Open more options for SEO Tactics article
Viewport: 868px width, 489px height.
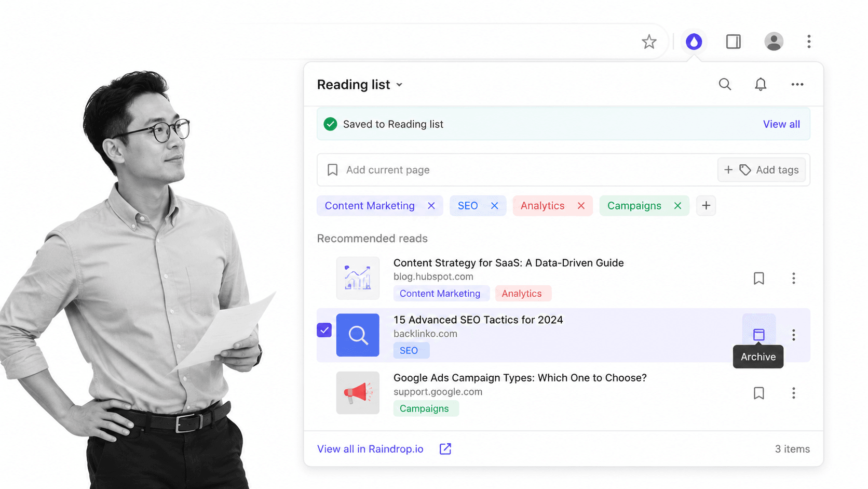coord(794,335)
